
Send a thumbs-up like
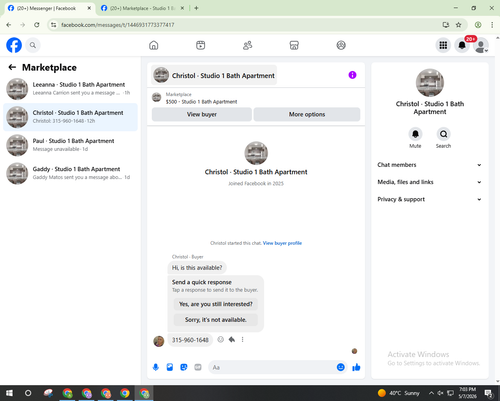point(356,367)
